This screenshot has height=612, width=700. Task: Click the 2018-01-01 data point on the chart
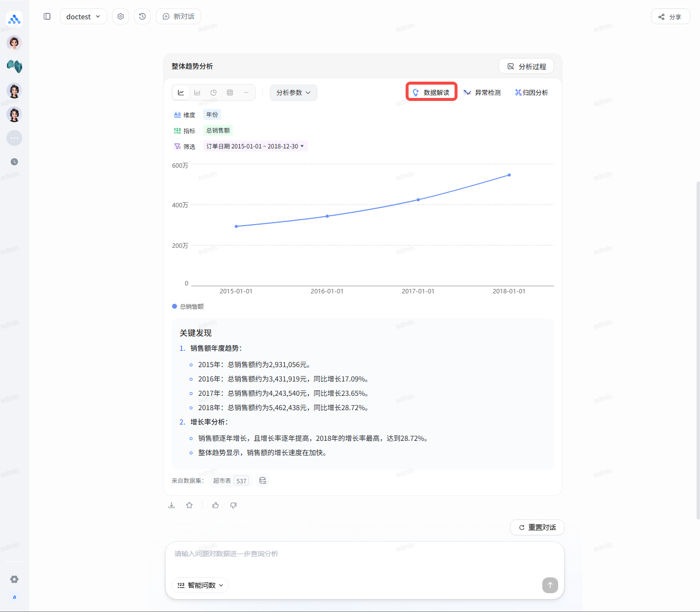(x=509, y=175)
